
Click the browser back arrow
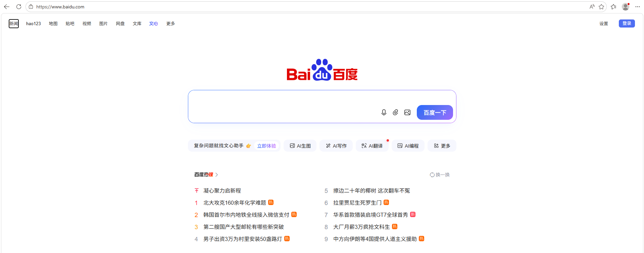click(x=7, y=7)
